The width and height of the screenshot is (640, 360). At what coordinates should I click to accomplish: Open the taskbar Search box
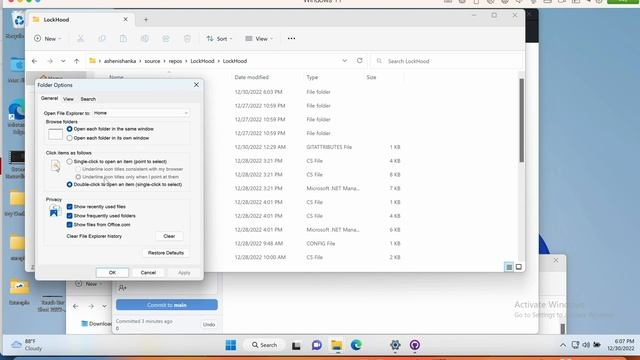264,345
